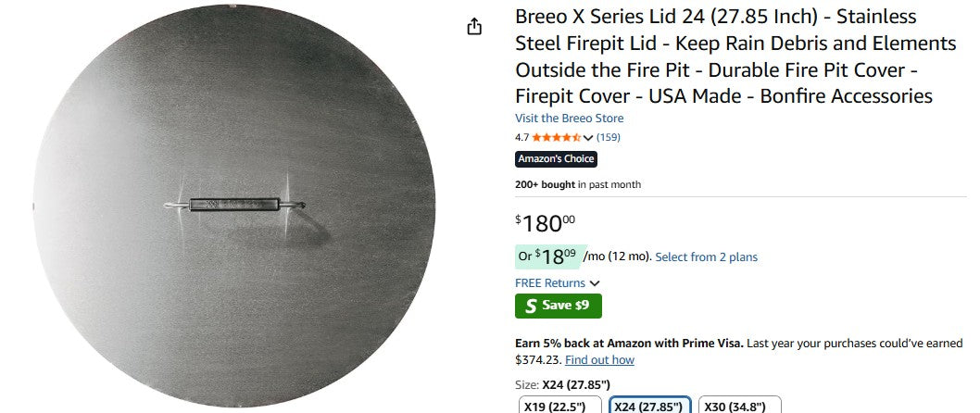The width and height of the screenshot is (980, 413).
Task: Select the X19 (22.5") size option
Action: click(x=559, y=406)
